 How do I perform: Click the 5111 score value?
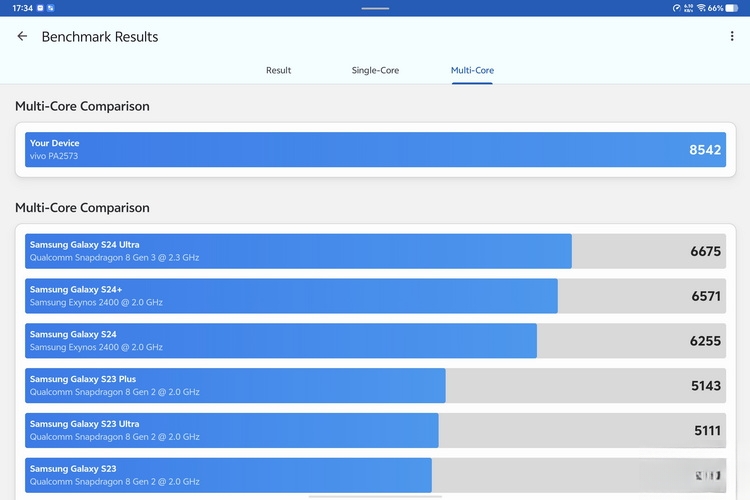(707, 431)
